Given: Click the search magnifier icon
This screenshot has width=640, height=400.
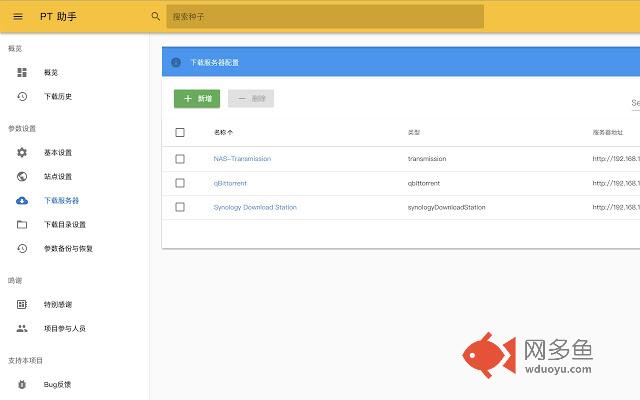Looking at the screenshot, I should coord(156,16).
